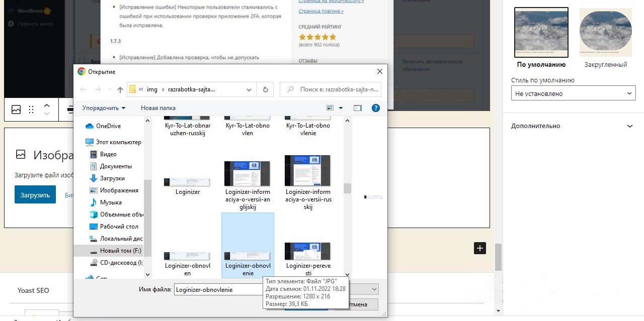Viewport: 644px width, 321px height.
Task: Click the block drag handle icon
Action: click(x=31, y=110)
